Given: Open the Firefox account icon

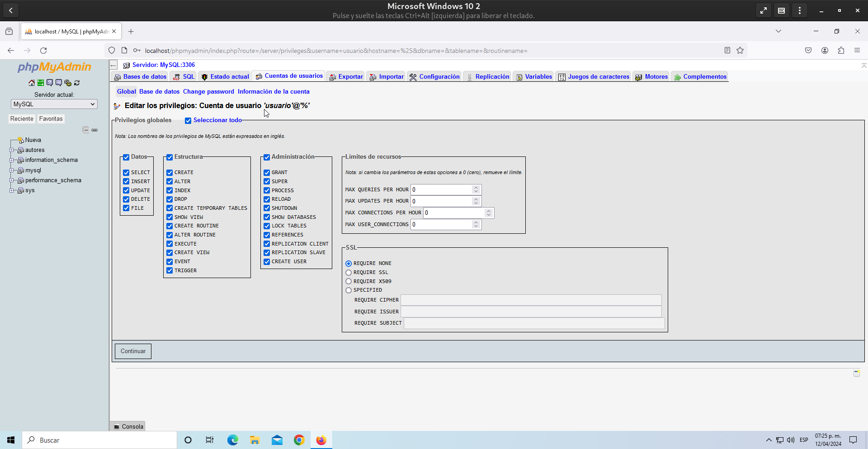Looking at the screenshot, I should tap(825, 50).
